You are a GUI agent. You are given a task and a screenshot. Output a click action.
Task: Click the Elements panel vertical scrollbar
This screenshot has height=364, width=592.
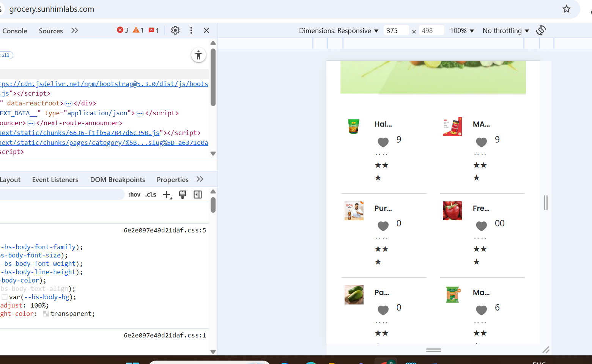point(213,77)
